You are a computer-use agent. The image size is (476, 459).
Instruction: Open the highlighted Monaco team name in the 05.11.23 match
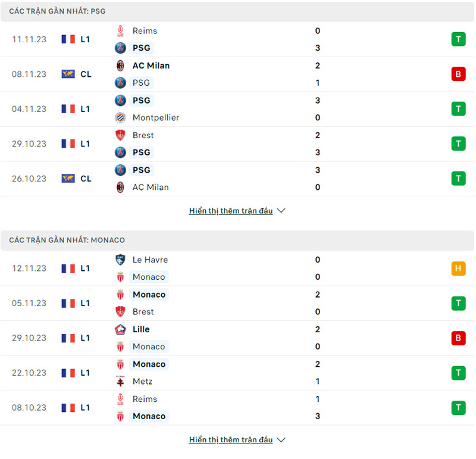click(x=149, y=295)
